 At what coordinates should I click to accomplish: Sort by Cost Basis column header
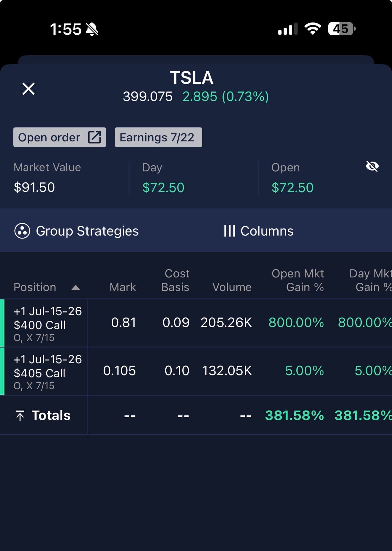pos(175,280)
